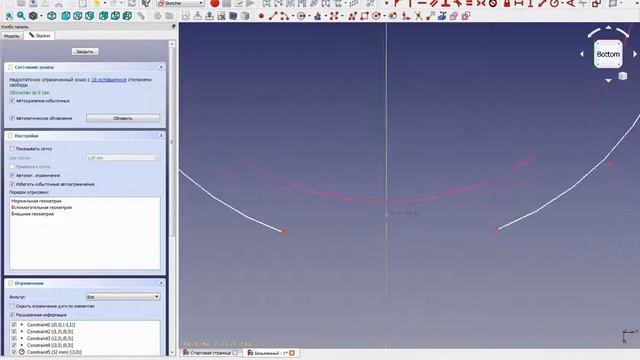This screenshot has height=360, width=640.
Task: Enable the Показывать сетку checkbox
Action: point(12,149)
